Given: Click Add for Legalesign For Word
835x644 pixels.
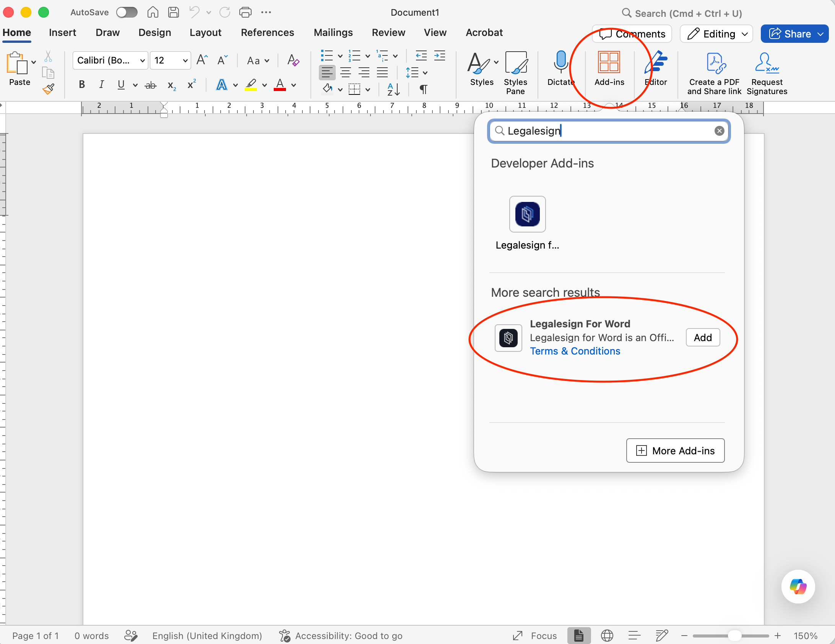Looking at the screenshot, I should [703, 338].
